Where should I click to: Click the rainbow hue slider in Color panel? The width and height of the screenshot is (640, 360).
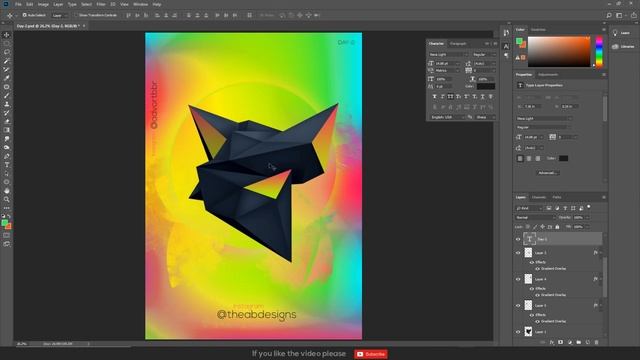point(599,51)
